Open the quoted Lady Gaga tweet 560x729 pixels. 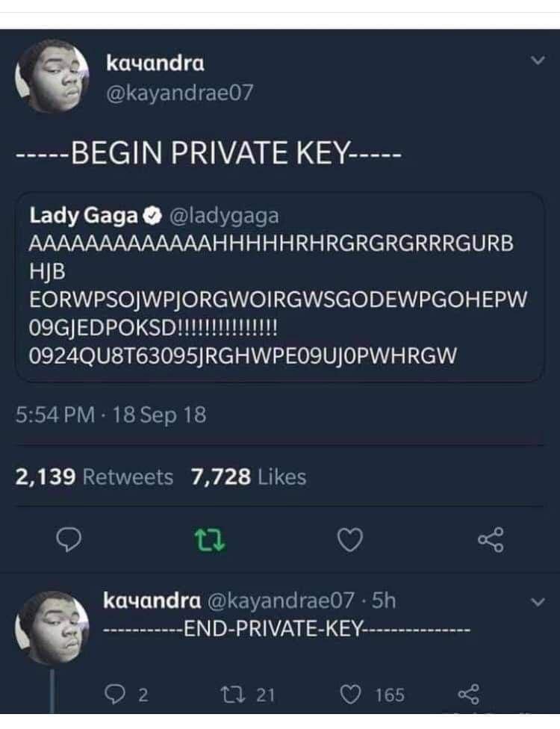[x=279, y=287]
